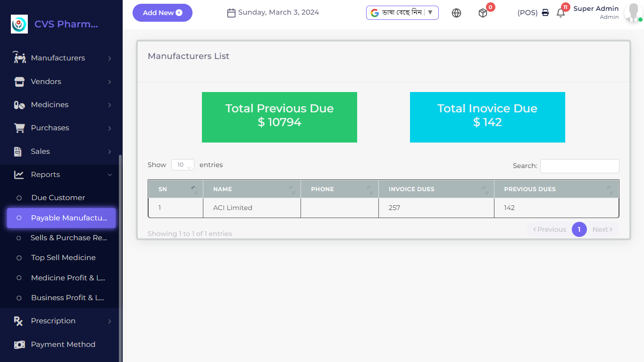Click the Payment Method cash icon
Screen dimensions: 644x362
click(x=19, y=345)
